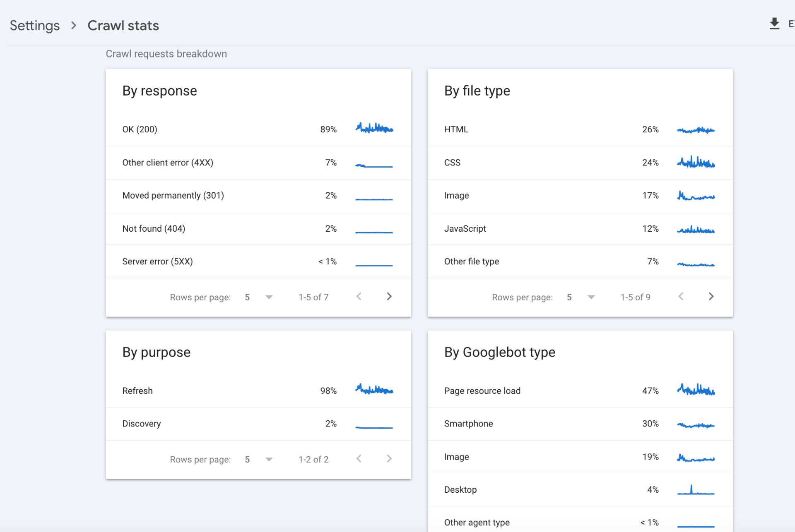Viewport: 795px width, 532px height.
Task: Open the Image file type row
Action: (580, 196)
